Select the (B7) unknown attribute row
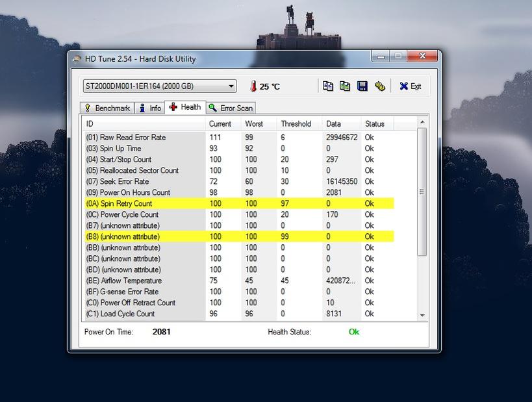Viewport: 532px width, 402px height. pyautogui.click(x=238, y=225)
